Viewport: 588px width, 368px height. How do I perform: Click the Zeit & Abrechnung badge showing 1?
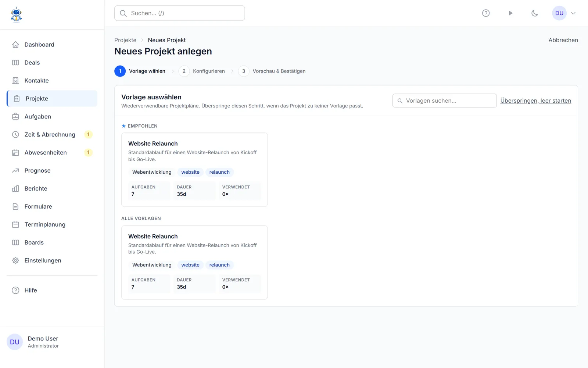tap(88, 135)
